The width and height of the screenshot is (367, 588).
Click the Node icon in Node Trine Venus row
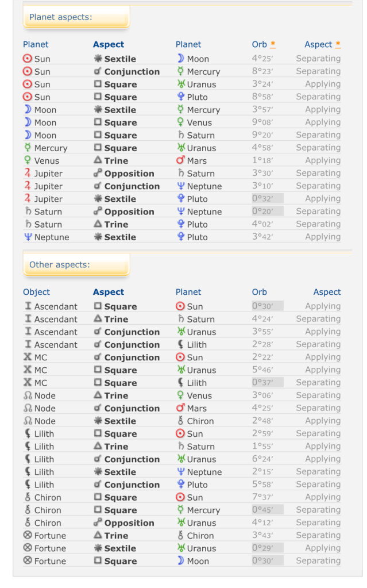coord(28,396)
